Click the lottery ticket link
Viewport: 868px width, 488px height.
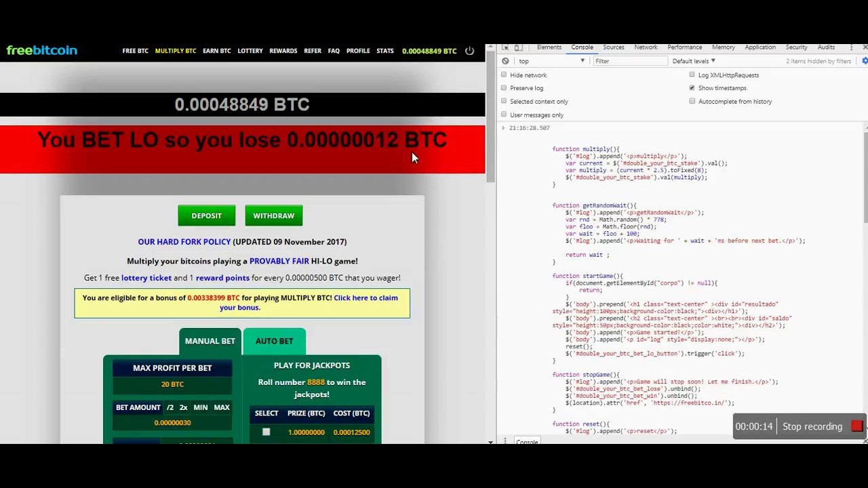click(x=146, y=278)
